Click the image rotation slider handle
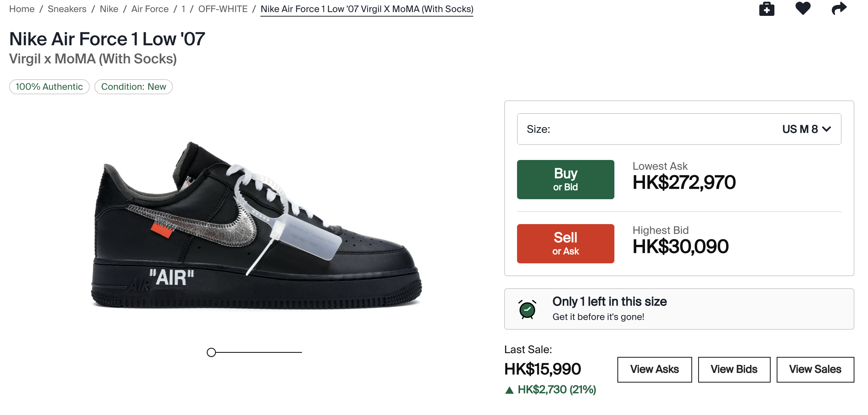The height and width of the screenshot is (415, 868). pyautogui.click(x=211, y=352)
